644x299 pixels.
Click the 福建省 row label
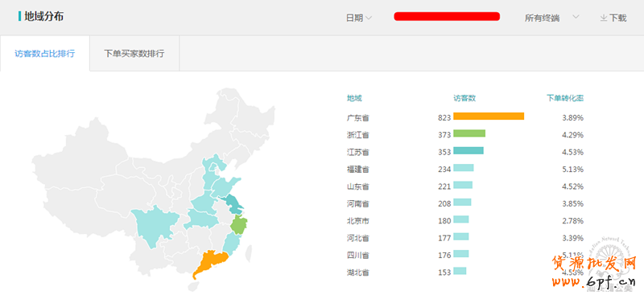[357, 169]
